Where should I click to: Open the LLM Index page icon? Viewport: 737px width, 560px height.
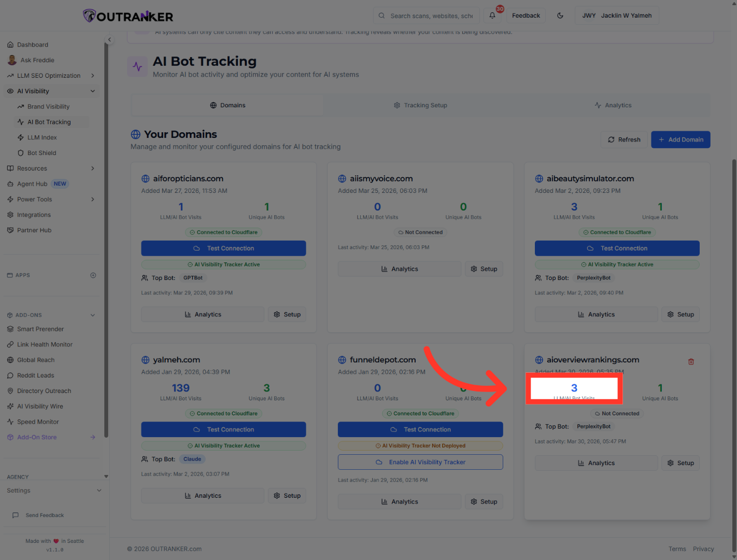coord(21,138)
